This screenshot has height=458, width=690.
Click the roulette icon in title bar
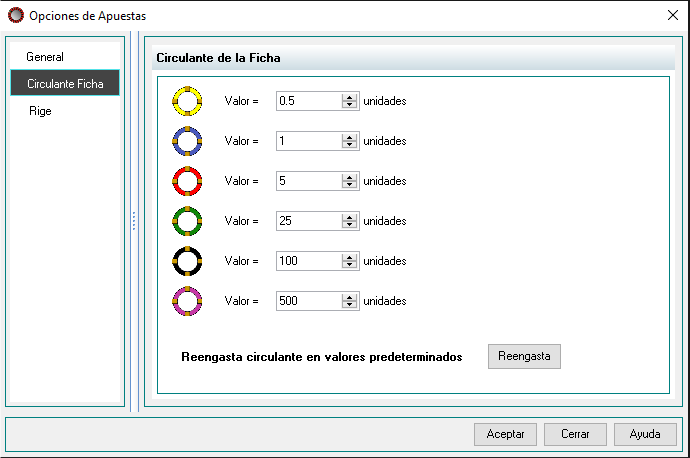coord(15,15)
